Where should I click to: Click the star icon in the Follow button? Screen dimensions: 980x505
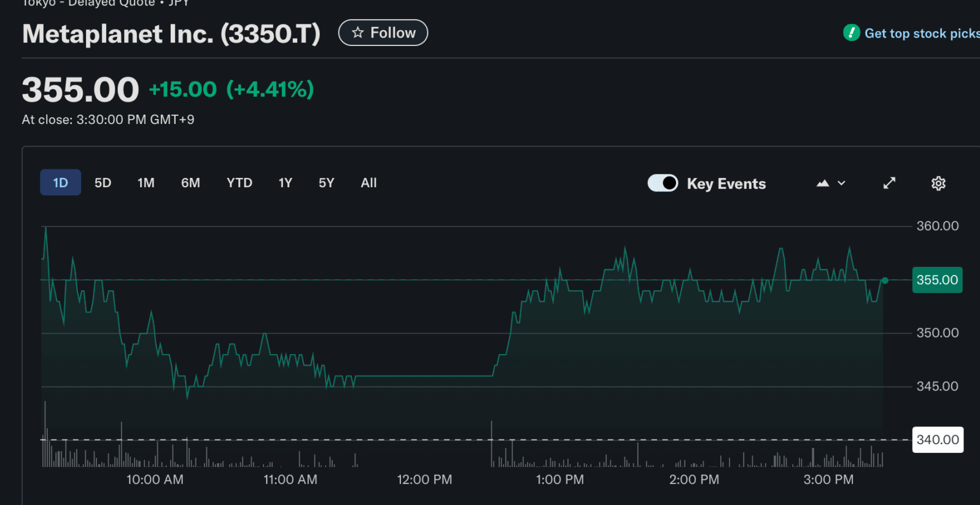(358, 33)
